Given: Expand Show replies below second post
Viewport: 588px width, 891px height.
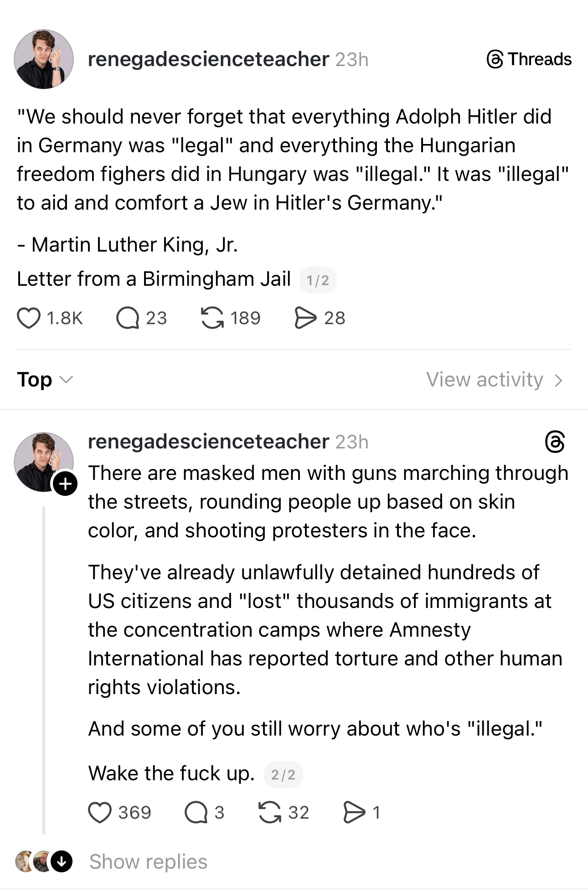Looking at the screenshot, I should coord(148,862).
